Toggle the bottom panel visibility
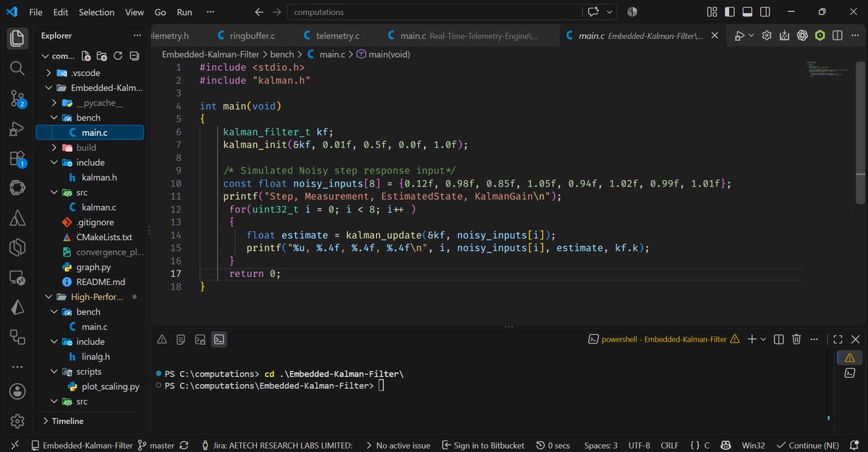The image size is (868, 452). coord(747,12)
